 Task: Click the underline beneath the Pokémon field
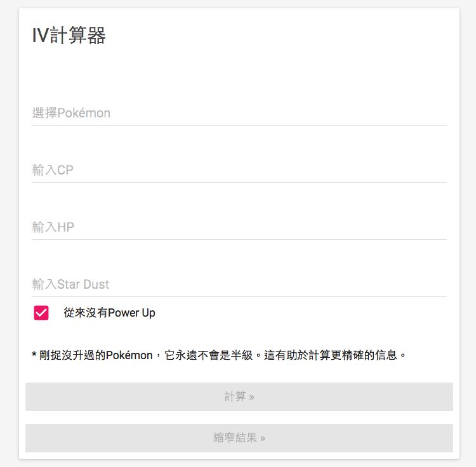click(x=239, y=125)
